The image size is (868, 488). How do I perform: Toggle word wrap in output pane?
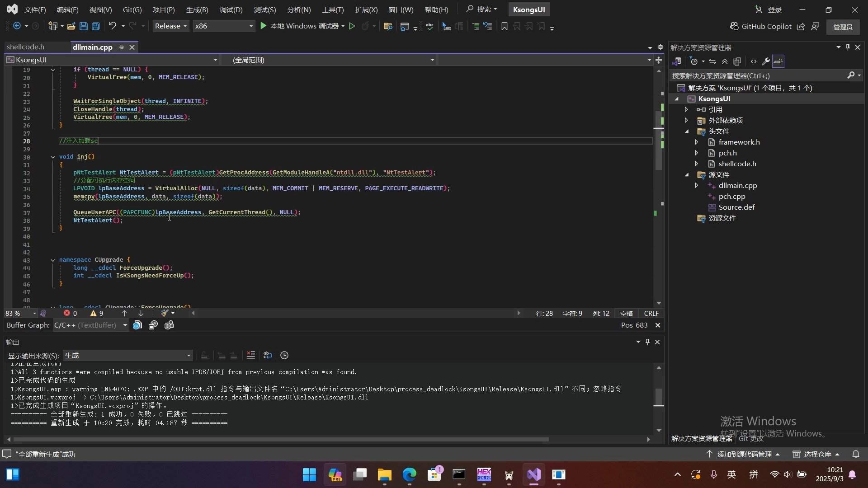[268, 355]
